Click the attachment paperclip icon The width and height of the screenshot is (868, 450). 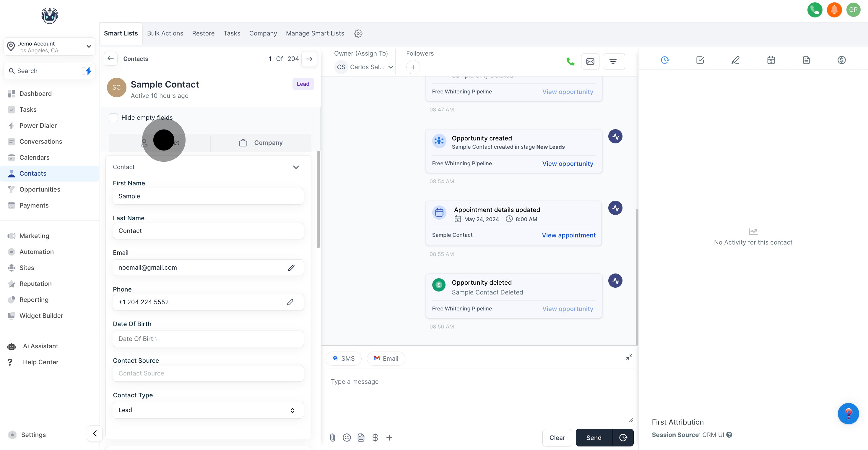(332, 438)
